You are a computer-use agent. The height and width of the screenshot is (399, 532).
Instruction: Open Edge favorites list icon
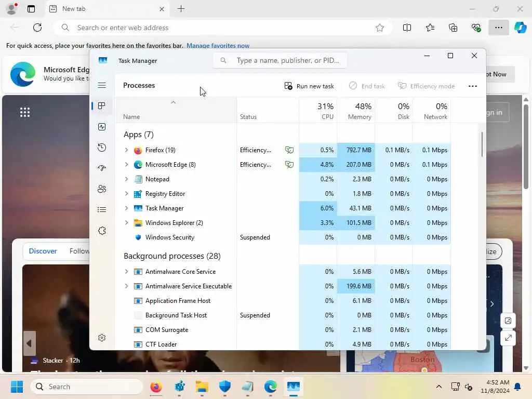430,28
